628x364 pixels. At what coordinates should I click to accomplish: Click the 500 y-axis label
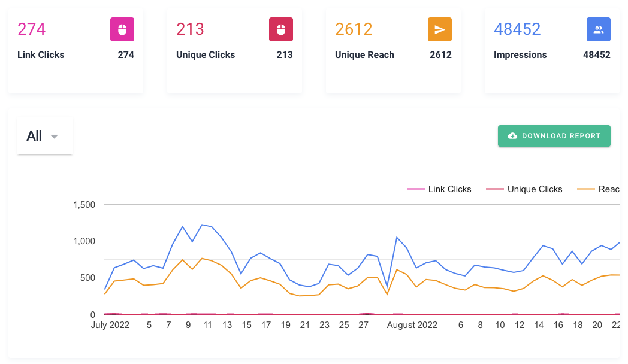(87, 278)
